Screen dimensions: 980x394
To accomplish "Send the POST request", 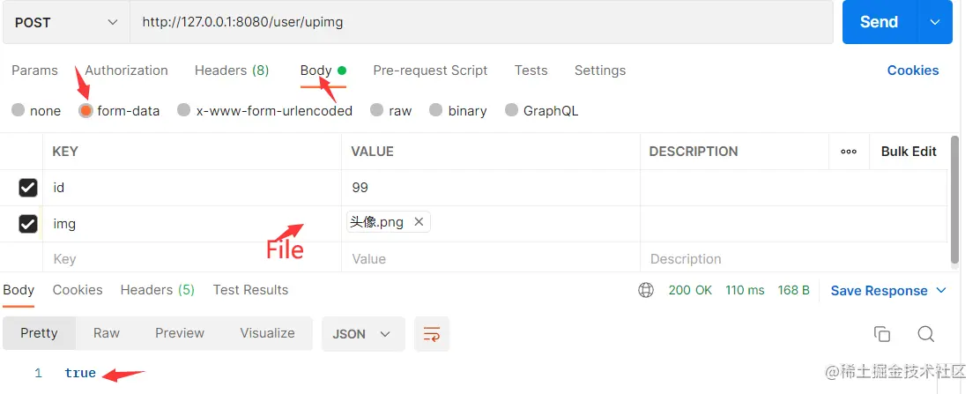I will point(879,22).
